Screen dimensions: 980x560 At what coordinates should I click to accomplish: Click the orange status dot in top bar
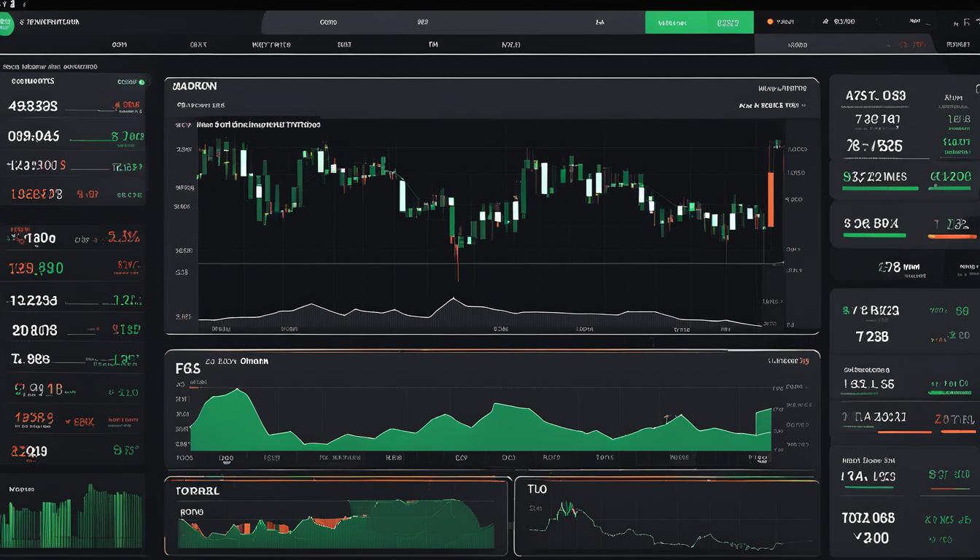[769, 21]
